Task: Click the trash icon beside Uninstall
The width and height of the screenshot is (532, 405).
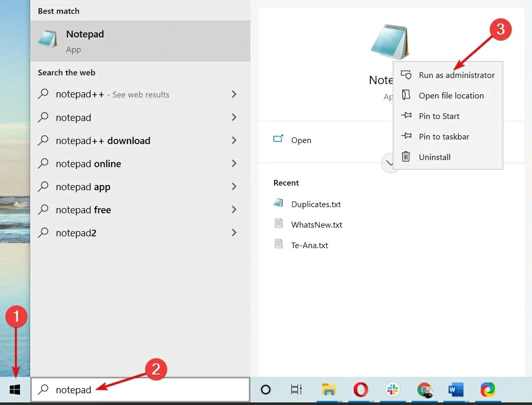Action: tap(406, 156)
